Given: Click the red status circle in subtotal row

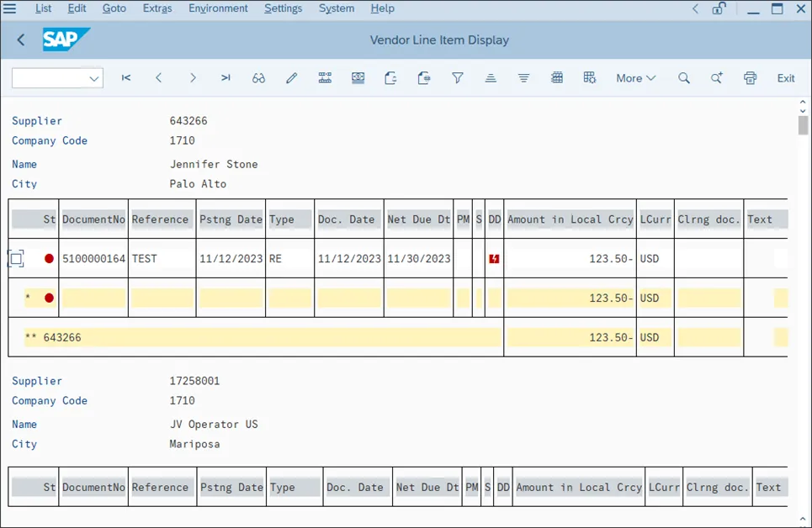Looking at the screenshot, I should tap(49, 298).
